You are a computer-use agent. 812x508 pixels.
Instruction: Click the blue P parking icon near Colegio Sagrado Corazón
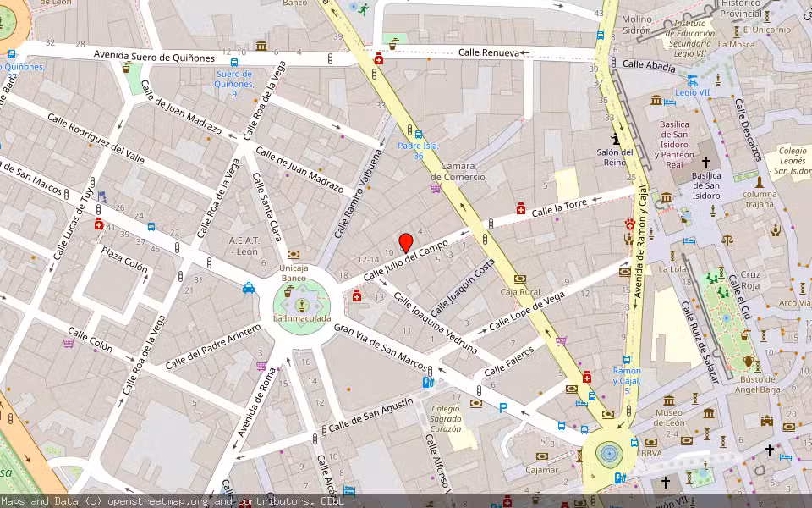click(x=502, y=408)
